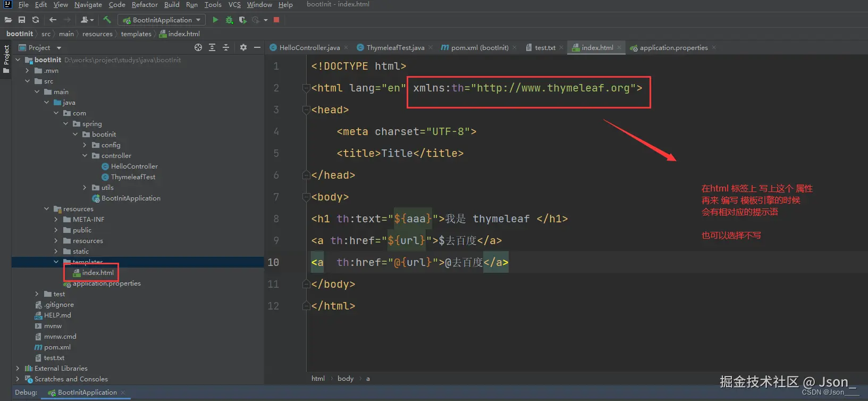The width and height of the screenshot is (868, 401).
Task: Open the dropdown arrow next to the profiler icon
Action: (x=266, y=20)
